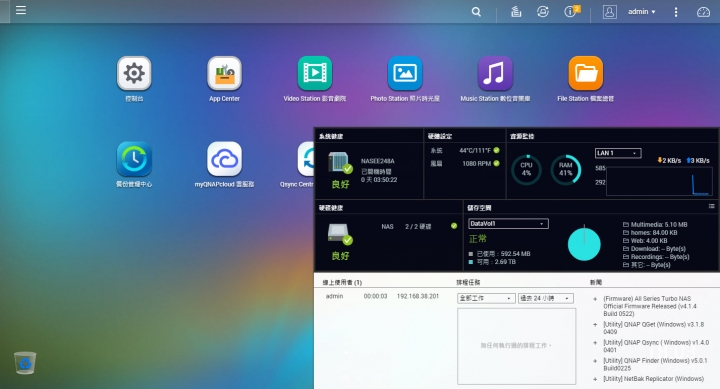
Task: Open the main hamburger menu
Action: pyautogui.click(x=21, y=10)
